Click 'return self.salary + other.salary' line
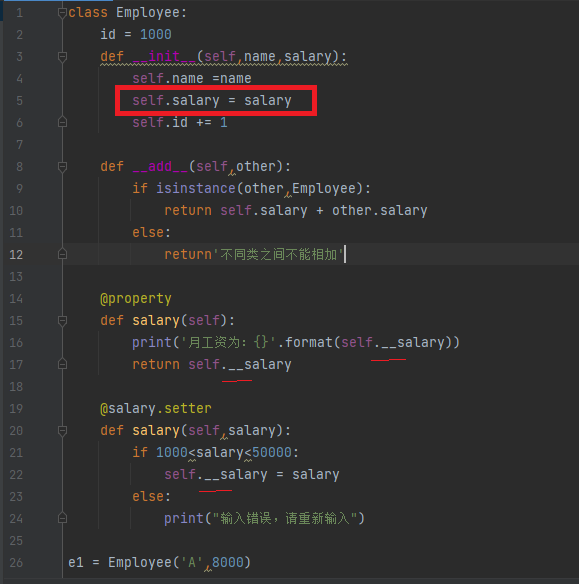This screenshot has width=579, height=584. pos(296,210)
